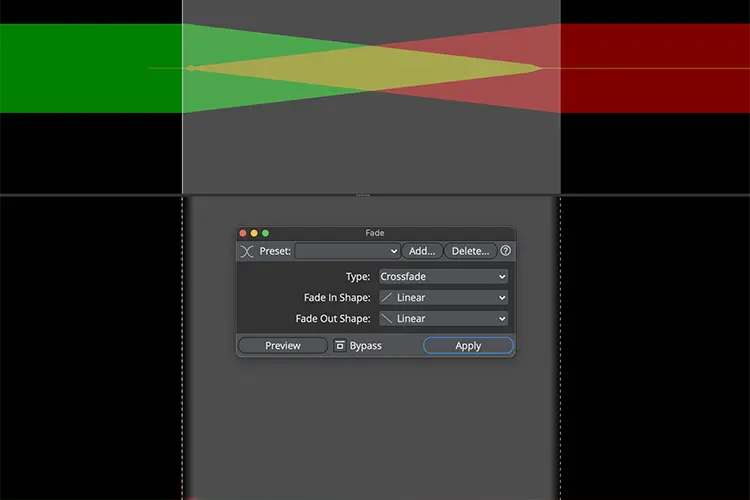Click the solid red clip region
The height and width of the screenshot is (500, 750).
click(x=655, y=68)
